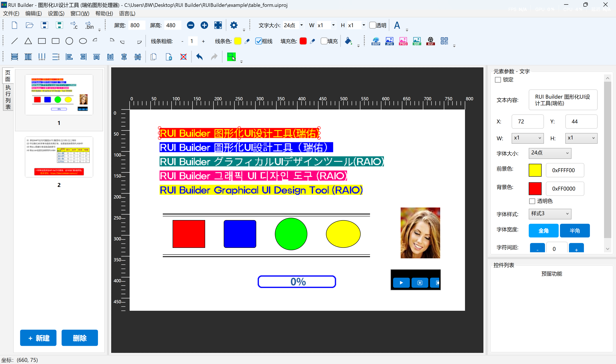Insert a QR code element

tap(444, 41)
